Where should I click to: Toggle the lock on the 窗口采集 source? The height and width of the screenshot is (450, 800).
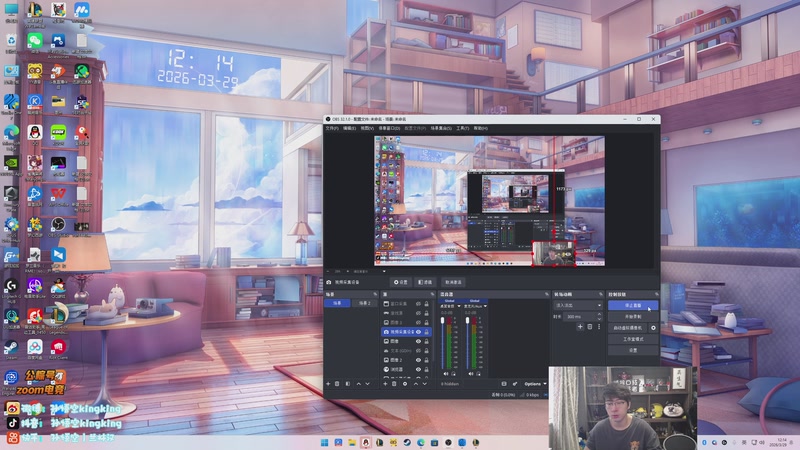pos(427,304)
